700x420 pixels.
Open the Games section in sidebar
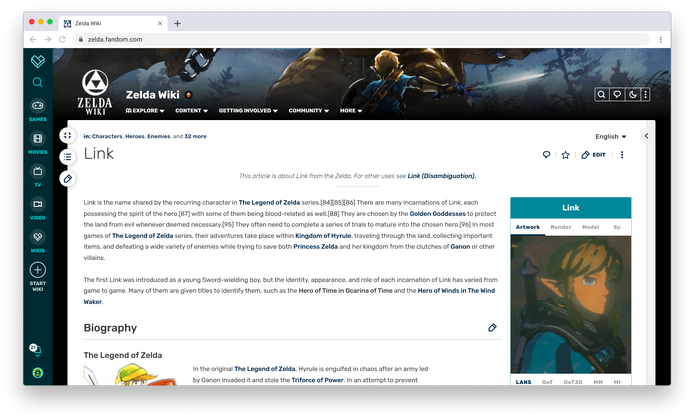[38, 110]
